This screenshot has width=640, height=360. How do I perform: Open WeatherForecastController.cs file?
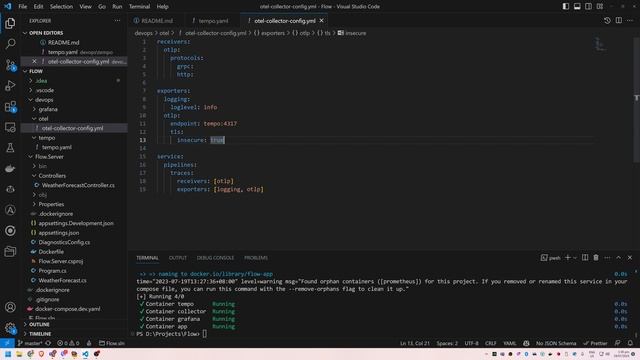(x=78, y=185)
